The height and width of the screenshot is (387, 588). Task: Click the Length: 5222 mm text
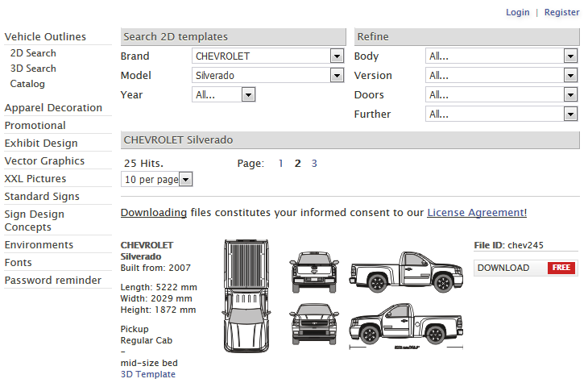pyautogui.click(x=159, y=288)
